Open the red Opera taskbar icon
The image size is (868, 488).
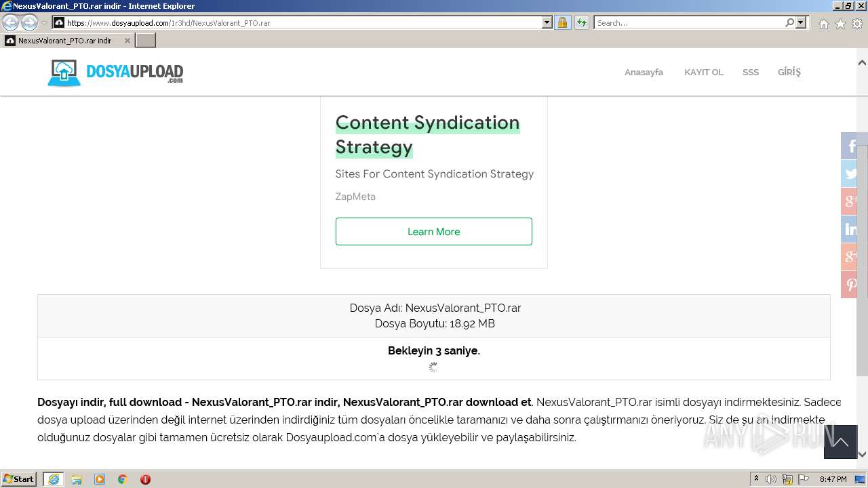click(145, 479)
